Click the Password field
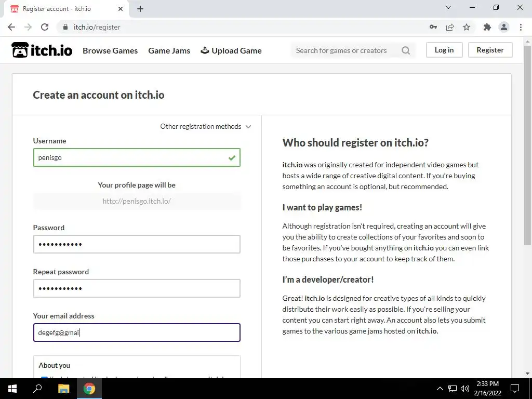 [x=137, y=244]
